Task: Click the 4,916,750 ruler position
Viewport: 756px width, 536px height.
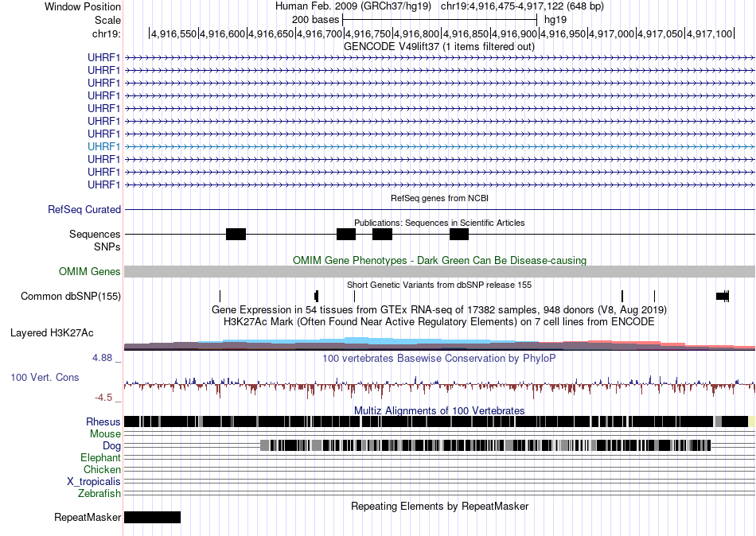Action: coord(368,33)
